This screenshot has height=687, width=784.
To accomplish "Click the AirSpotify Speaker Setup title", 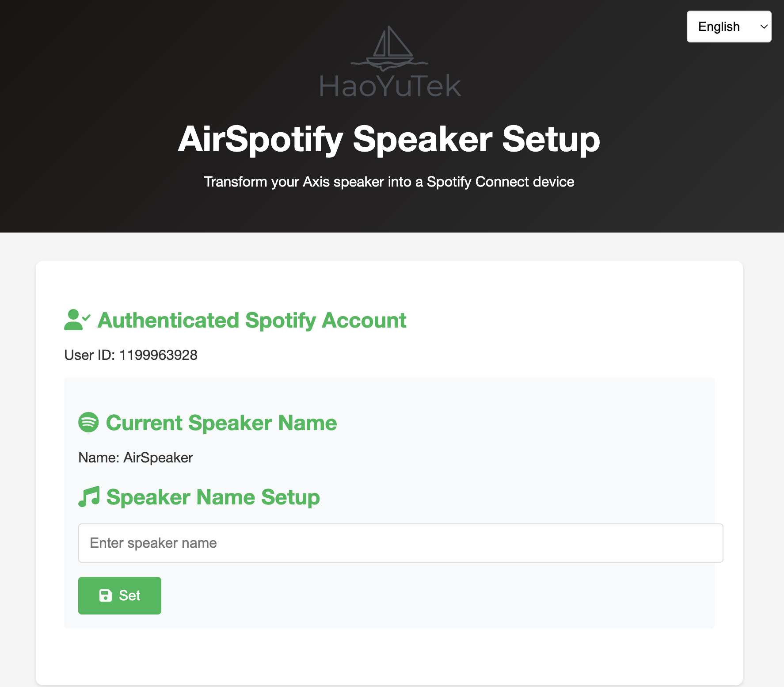I will (389, 139).
